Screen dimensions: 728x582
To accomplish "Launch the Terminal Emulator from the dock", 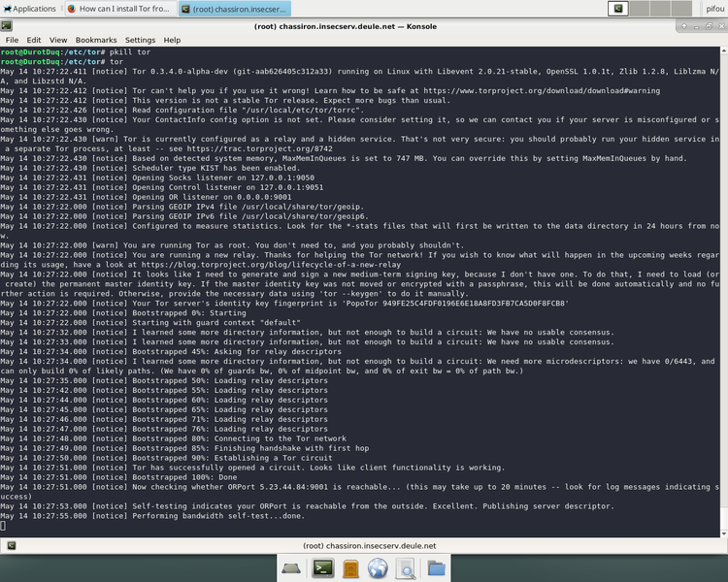I will coord(321,568).
